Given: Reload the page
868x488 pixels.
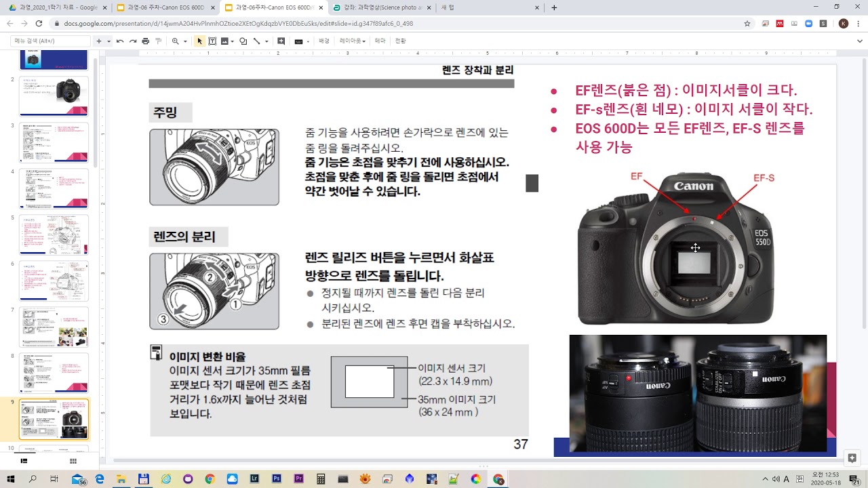Looking at the screenshot, I should [x=39, y=23].
